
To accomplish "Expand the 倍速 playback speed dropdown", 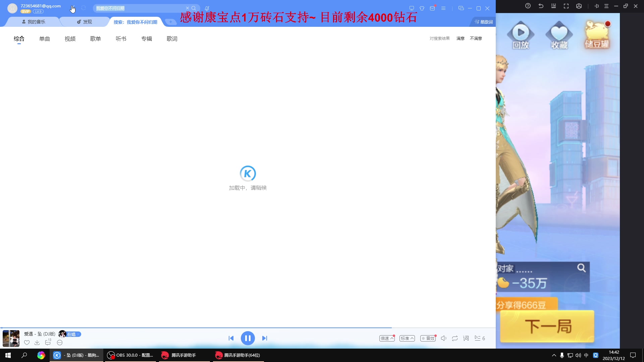I will click(387, 338).
